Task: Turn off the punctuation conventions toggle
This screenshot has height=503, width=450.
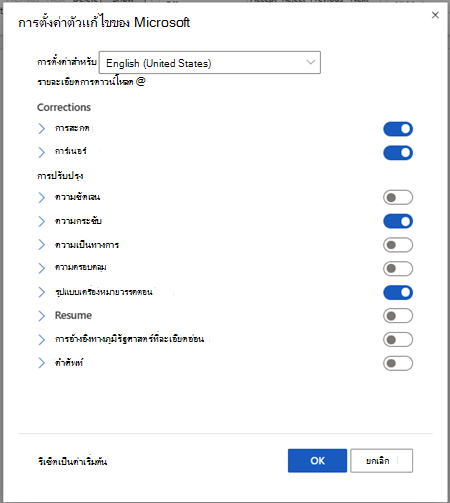Action: tap(398, 292)
